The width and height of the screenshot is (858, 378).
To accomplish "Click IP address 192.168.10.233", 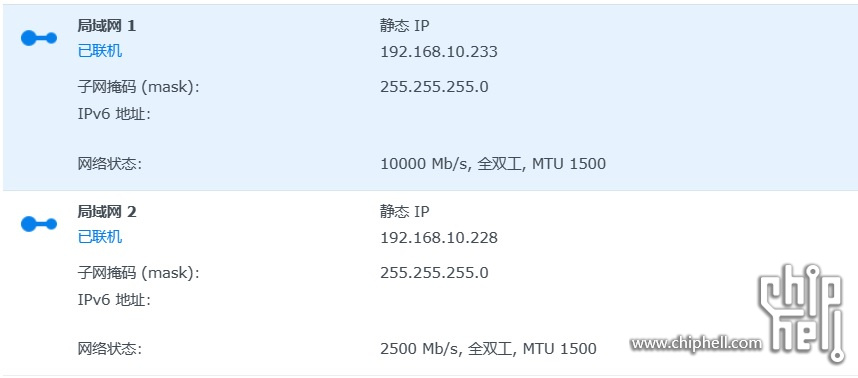I will pyautogui.click(x=439, y=52).
